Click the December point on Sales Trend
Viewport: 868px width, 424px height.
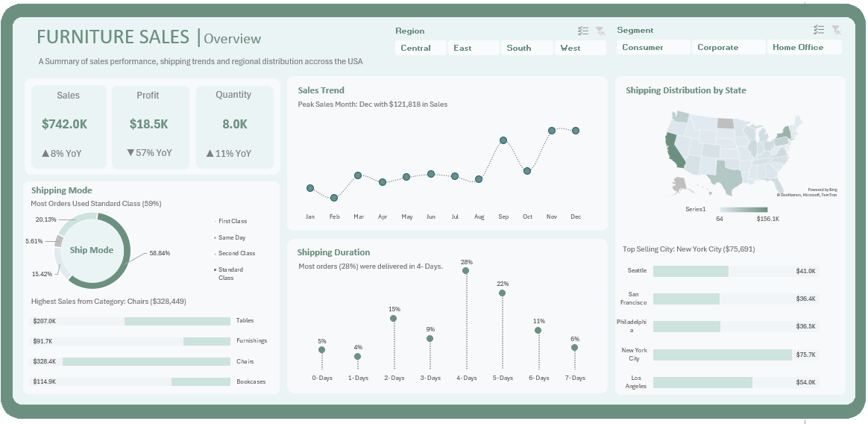[x=576, y=131]
